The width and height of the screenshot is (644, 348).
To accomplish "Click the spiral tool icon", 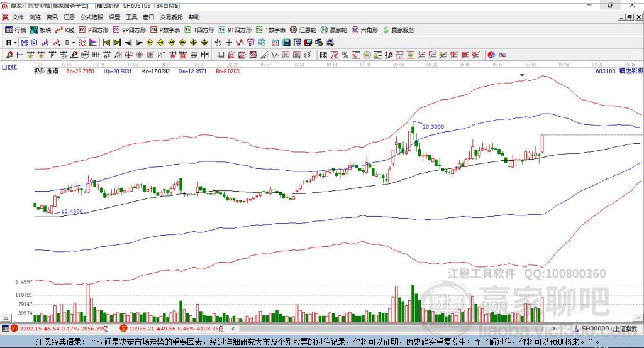I will tap(64, 55).
